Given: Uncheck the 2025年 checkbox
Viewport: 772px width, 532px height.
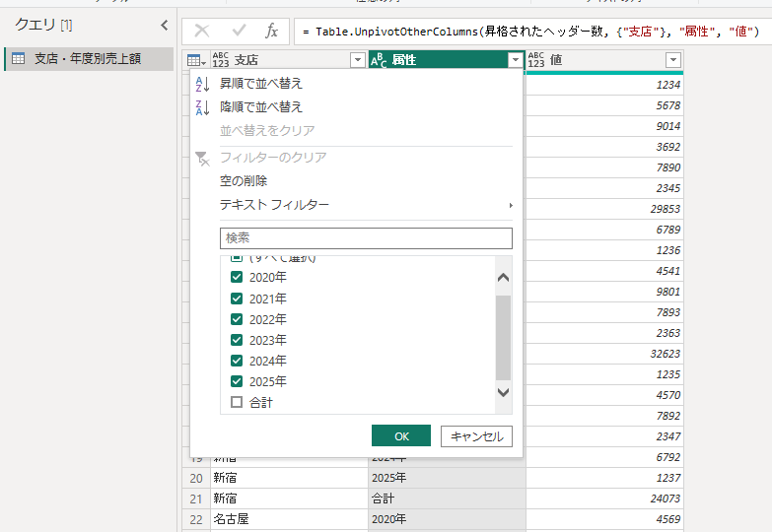Looking at the screenshot, I should pyautogui.click(x=237, y=381).
